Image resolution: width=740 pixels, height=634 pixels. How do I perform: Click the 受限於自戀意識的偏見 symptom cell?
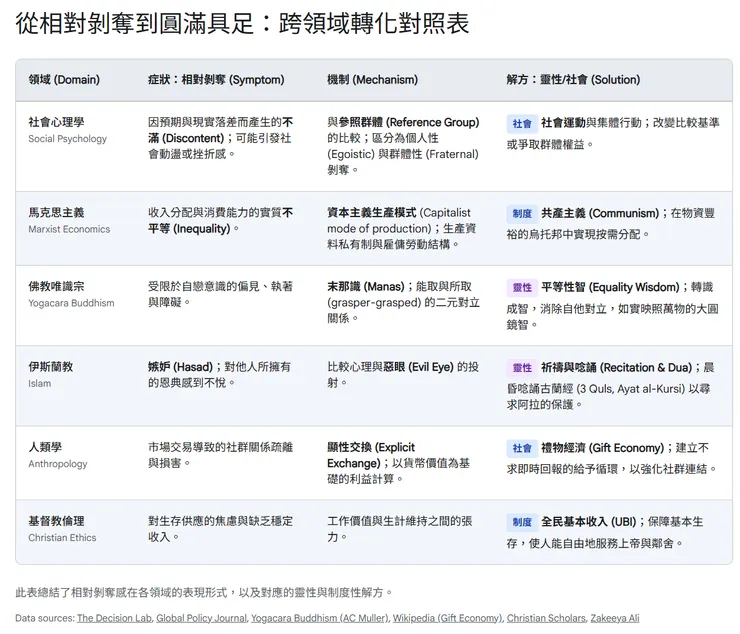pos(220,294)
